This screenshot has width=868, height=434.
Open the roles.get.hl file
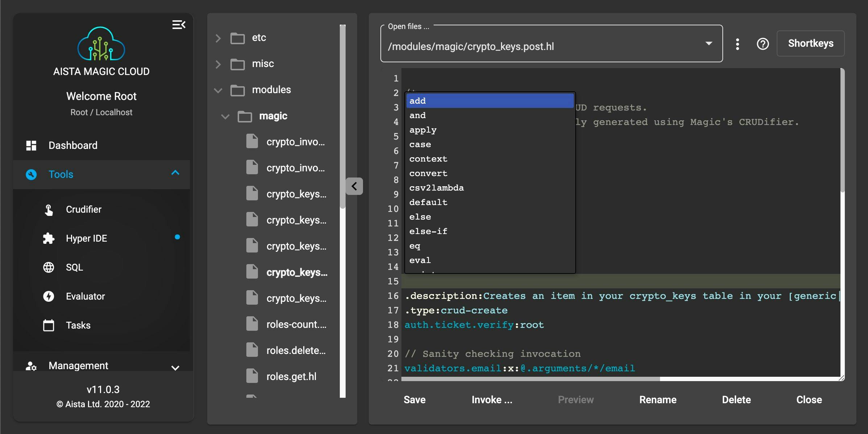pos(291,376)
